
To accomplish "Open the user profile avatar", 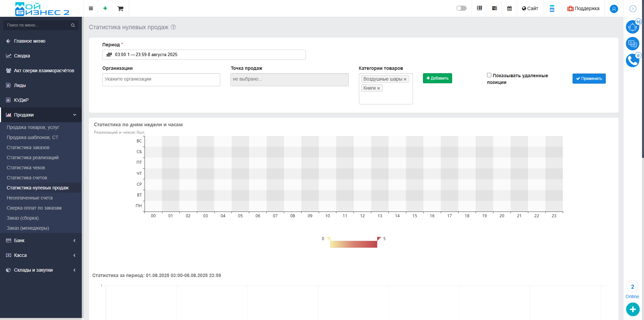I will 614,9.
